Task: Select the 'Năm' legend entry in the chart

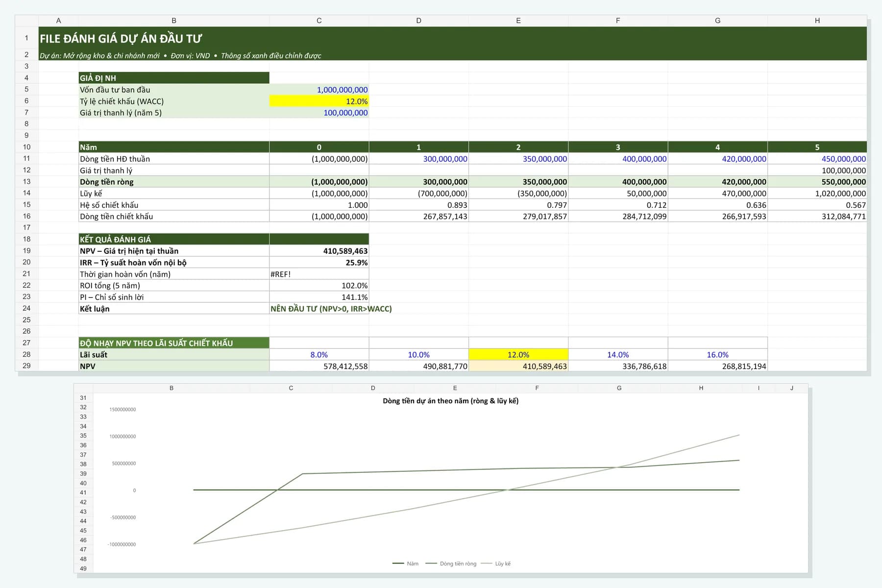Action: [x=406, y=563]
